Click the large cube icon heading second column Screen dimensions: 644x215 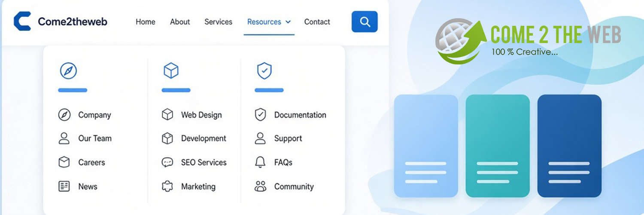click(171, 71)
